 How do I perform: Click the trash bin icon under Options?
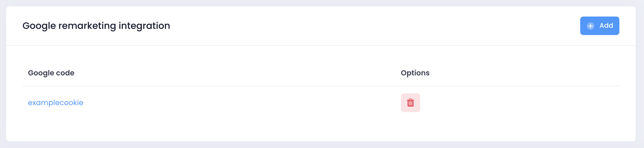click(x=410, y=103)
